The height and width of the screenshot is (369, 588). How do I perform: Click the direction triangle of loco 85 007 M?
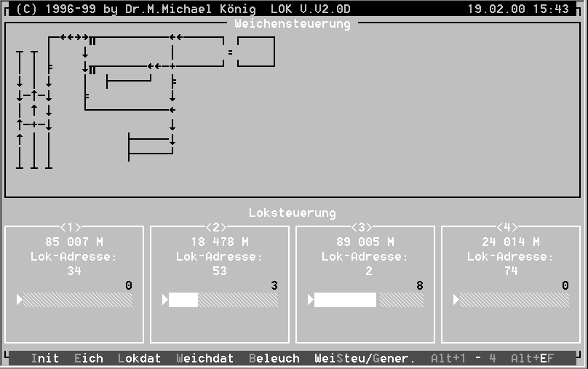tap(19, 300)
